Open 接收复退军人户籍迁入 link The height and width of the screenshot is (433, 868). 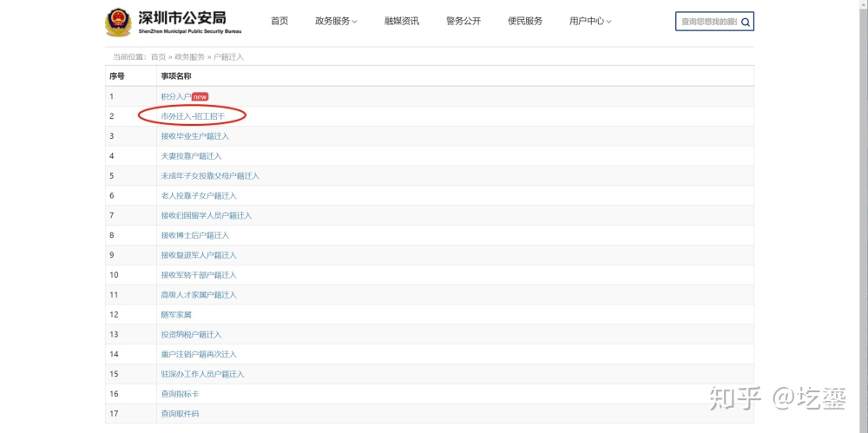pyautogui.click(x=199, y=255)
